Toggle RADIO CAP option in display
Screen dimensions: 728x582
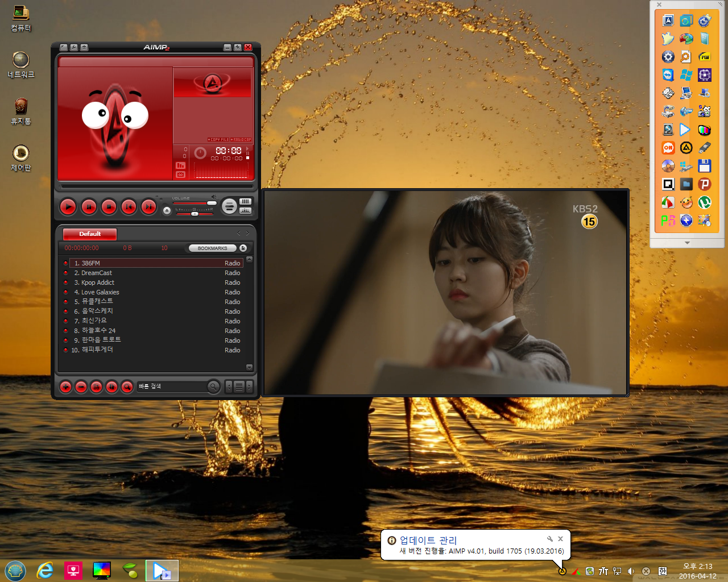click(x=241, y=139)
